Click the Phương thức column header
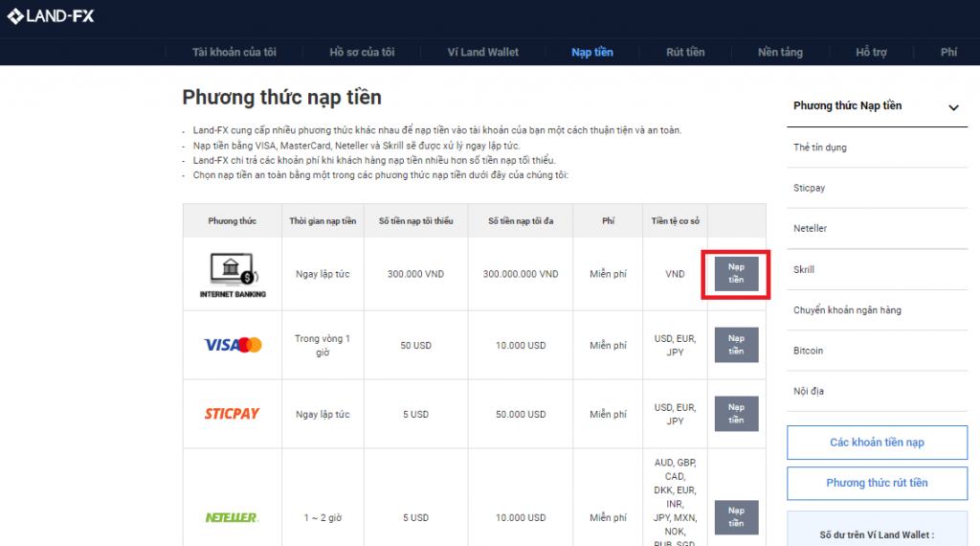Viewport: 980px width, 546px height. tap(232, 220)
